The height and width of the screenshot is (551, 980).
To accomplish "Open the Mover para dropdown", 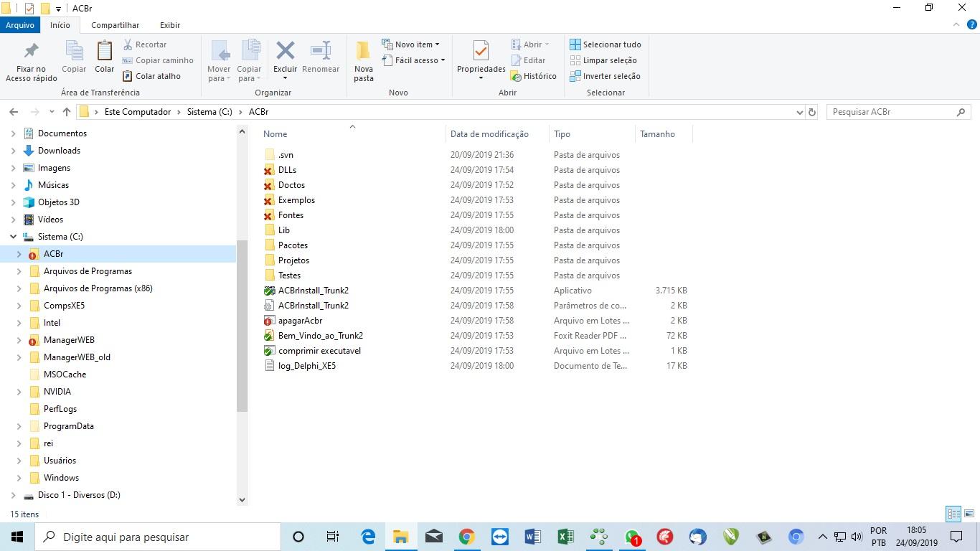I will pos(219,61).
